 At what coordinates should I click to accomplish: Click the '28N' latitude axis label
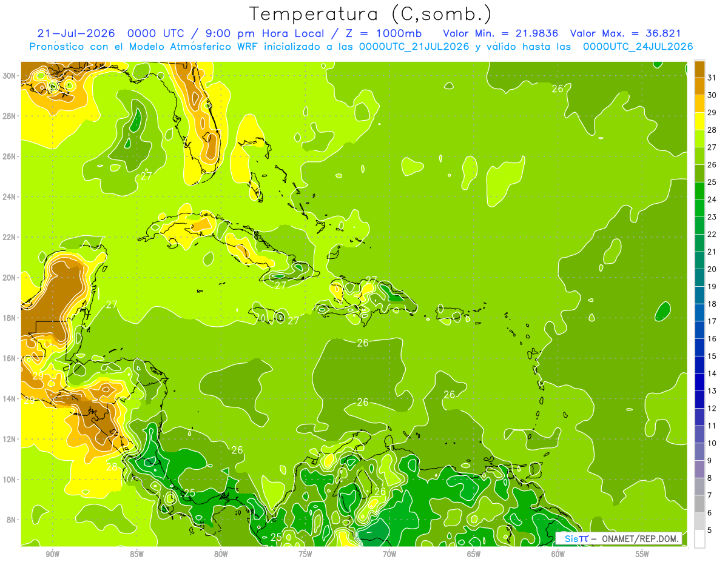pyautogui.click(x=10, y=116)
